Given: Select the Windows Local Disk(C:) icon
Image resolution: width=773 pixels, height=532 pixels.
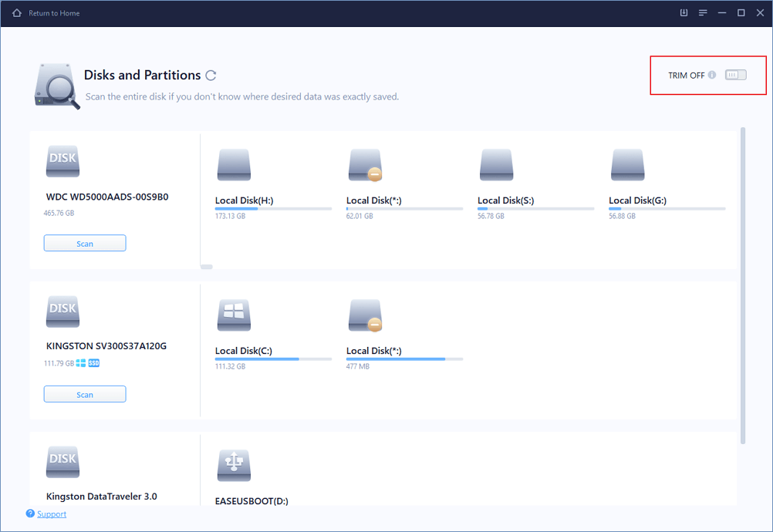Looking at the screenshot, I should 234,315.
